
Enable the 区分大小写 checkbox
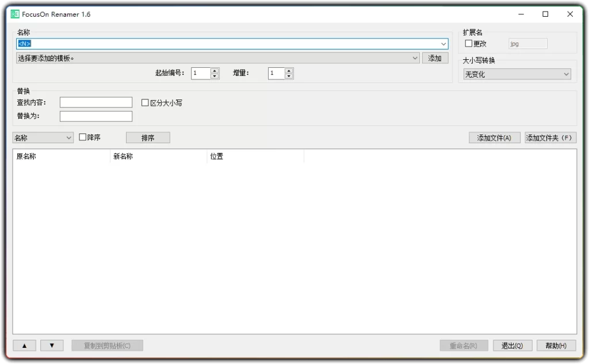pos(144,102)
